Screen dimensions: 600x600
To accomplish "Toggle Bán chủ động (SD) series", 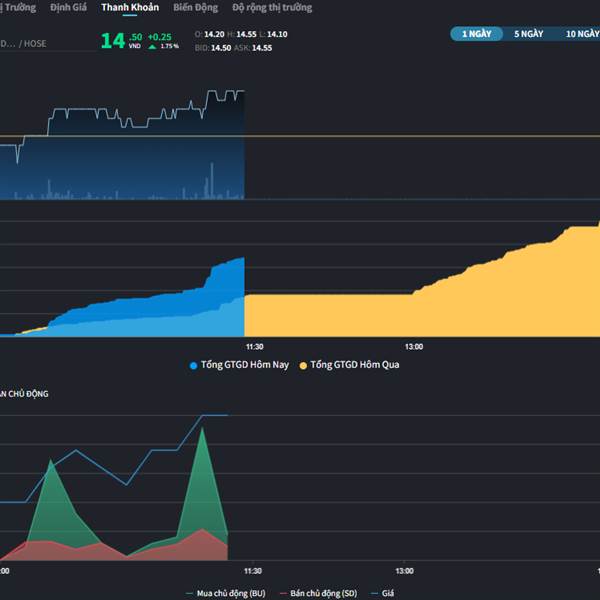I will click(x=318, y=593).
